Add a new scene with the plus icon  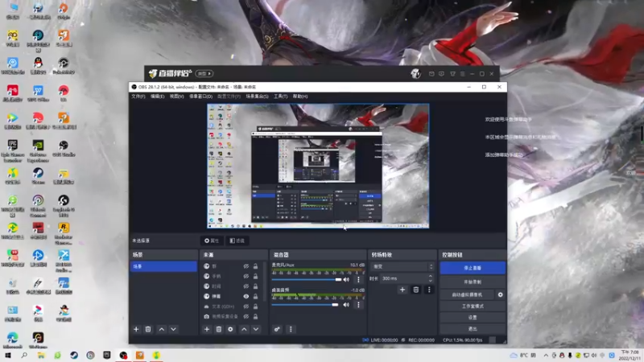pyautogui.click(x=136, y=329)
